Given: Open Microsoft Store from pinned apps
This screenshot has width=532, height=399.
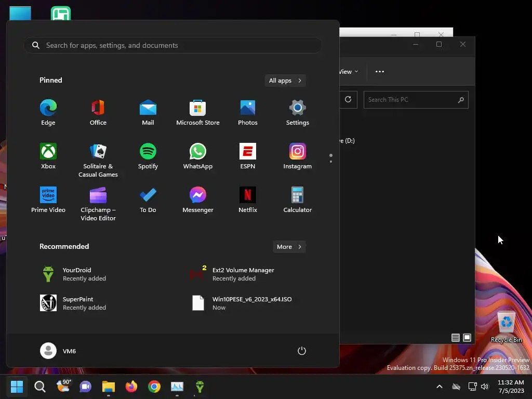Looking at the screenshot, I should pos(198,112).
